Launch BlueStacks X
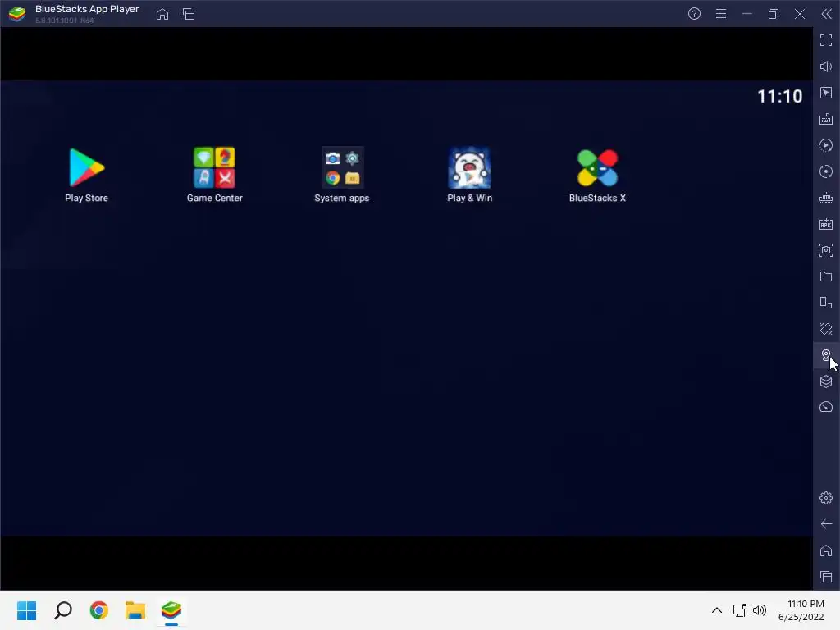 tap(597, 175)
